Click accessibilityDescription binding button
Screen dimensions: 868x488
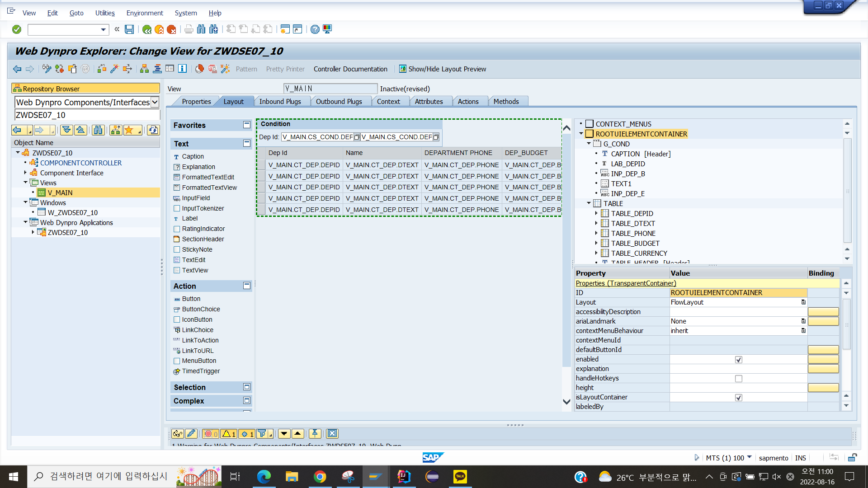823,312
